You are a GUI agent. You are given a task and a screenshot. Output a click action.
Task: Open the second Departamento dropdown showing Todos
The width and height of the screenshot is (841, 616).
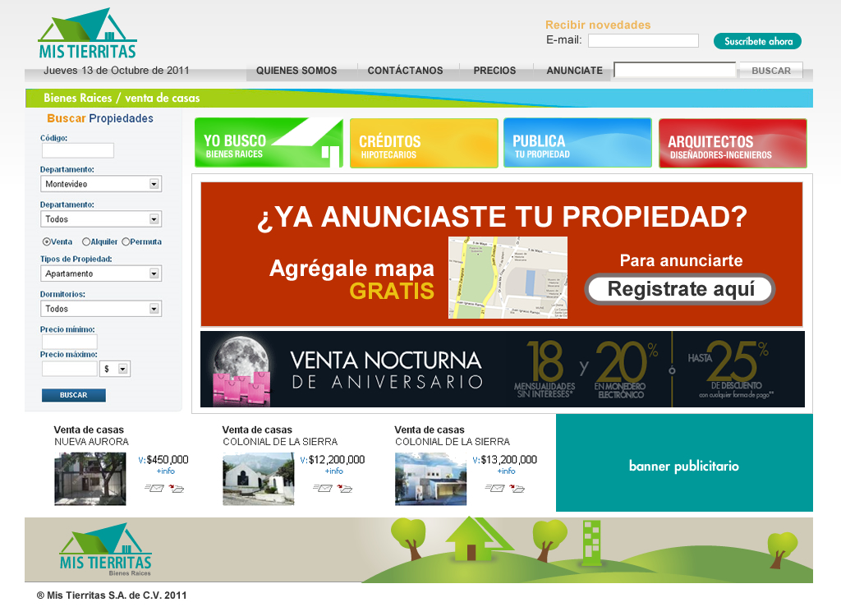point(101,219)
